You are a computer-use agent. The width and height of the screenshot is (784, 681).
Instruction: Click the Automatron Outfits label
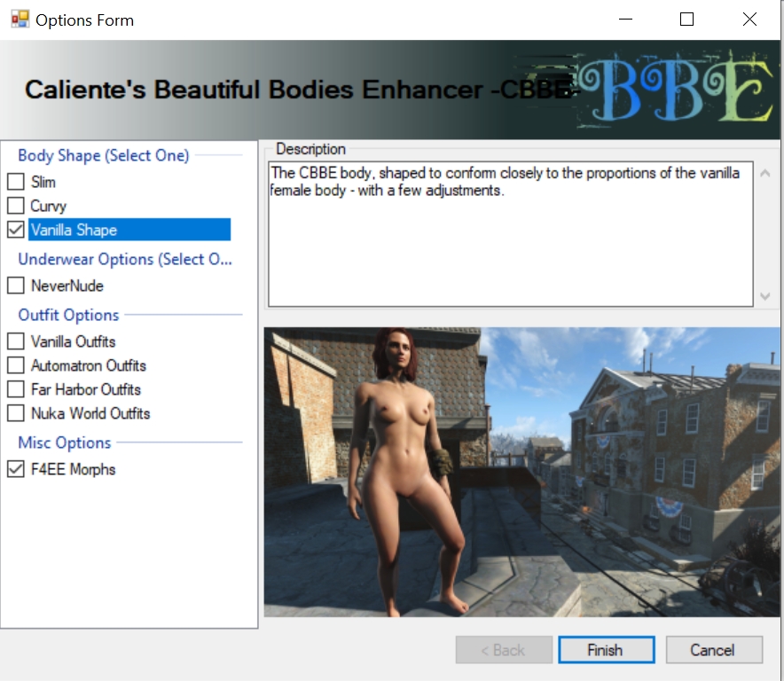coord(88,365)
